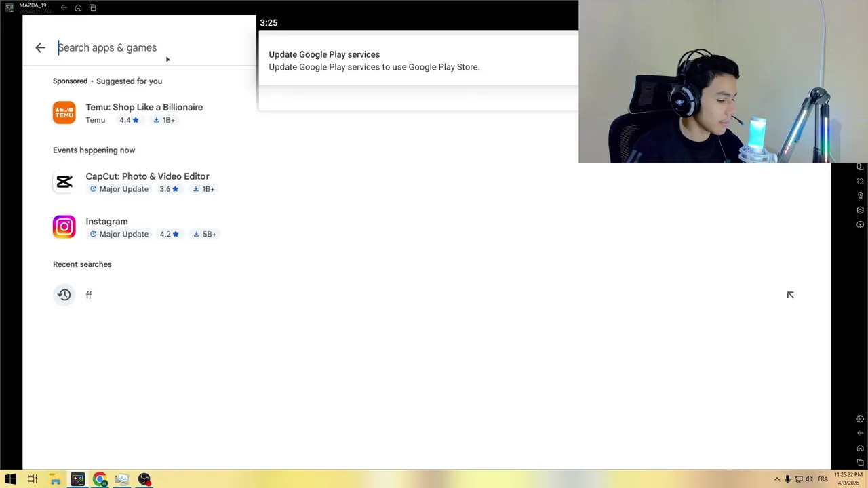Click the sidebar recent apps icon at bottom
The image size is (868, 488).
tap(860, 462)
